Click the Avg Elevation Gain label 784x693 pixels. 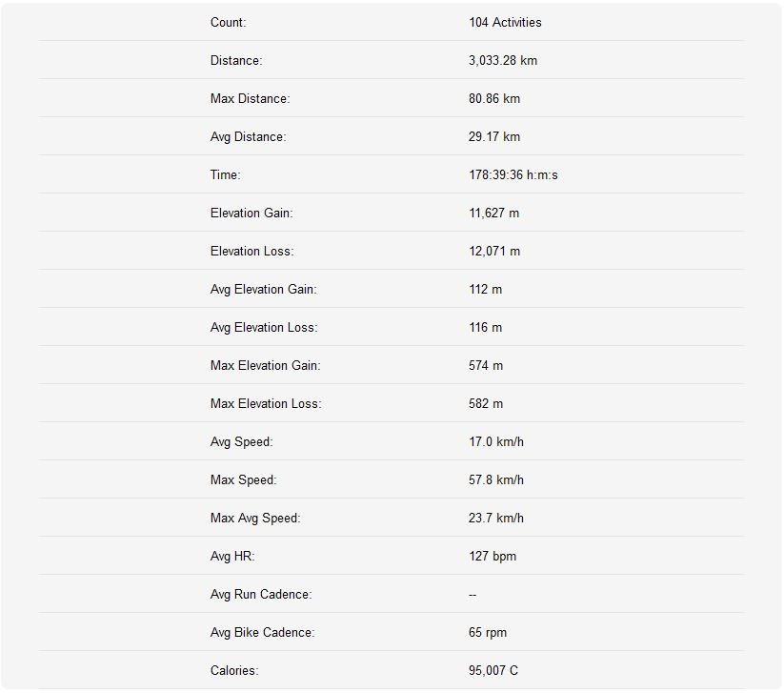263,289
